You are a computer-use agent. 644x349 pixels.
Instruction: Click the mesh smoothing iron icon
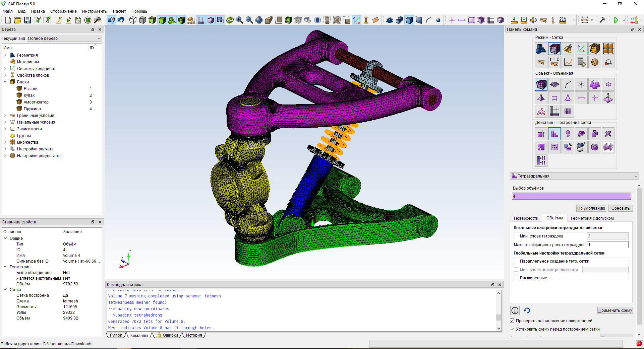[581, 134]
